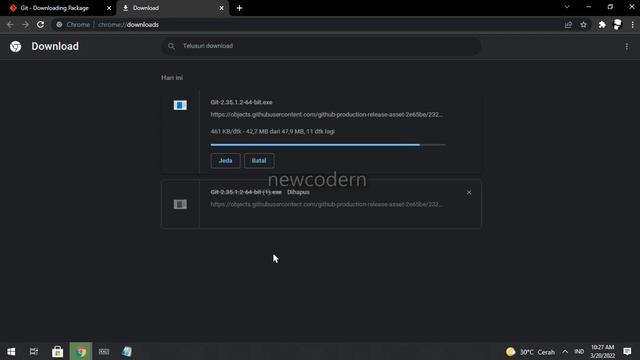Image resolution: width=640 pixels, height=360 pixels.
Task: Cancel the download with the Batal button
Action: (259, 161)
